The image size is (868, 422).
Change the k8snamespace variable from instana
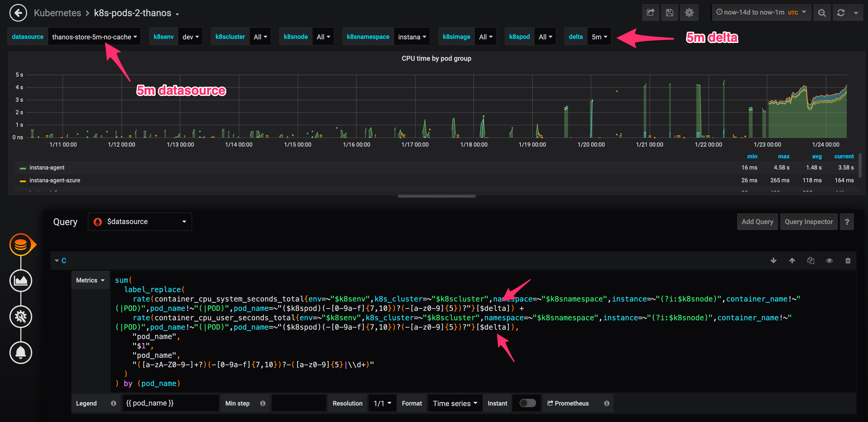412,37
